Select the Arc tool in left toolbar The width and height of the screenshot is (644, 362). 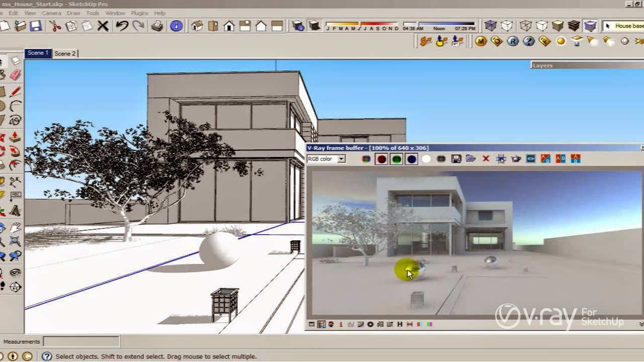[x=16, y=106]
